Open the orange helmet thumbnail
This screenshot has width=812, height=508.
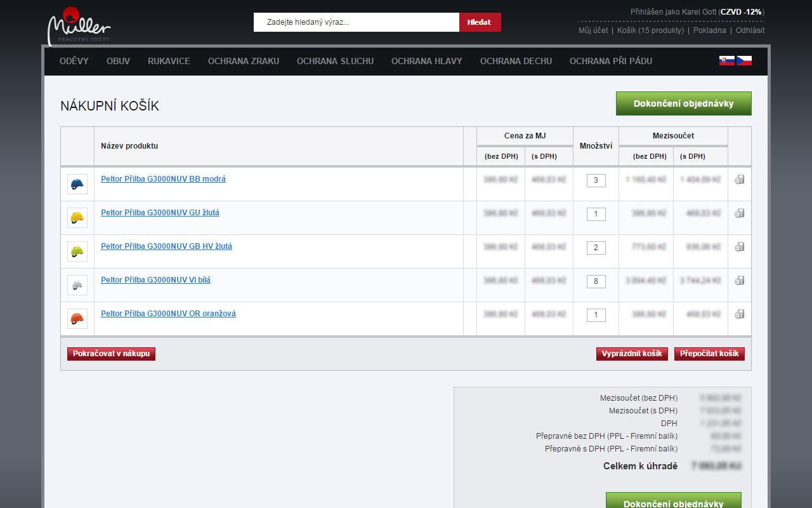[x=77, y=319]
